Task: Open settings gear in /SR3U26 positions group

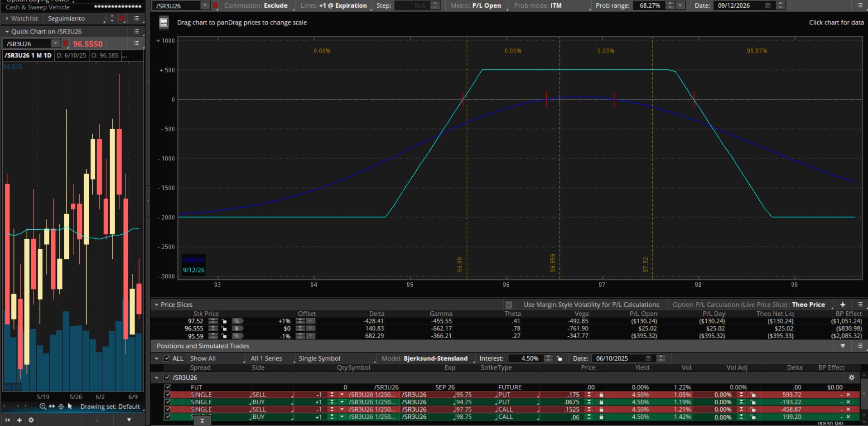Action: 851,378
